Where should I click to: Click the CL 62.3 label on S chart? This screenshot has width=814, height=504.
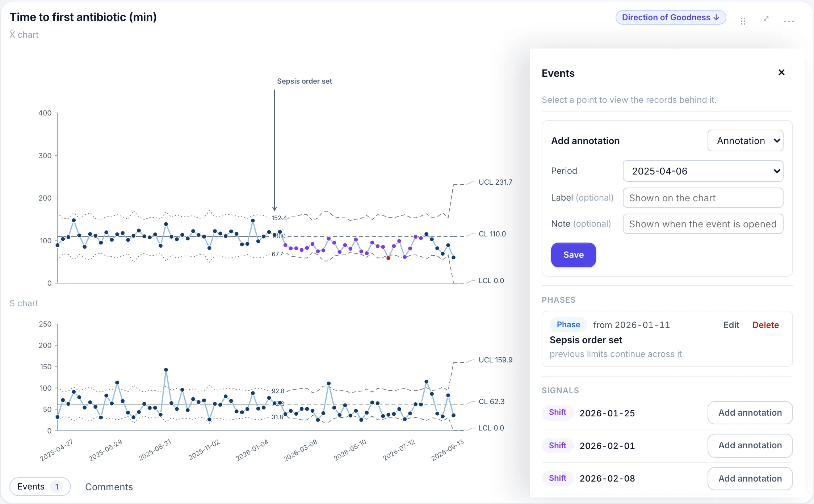[x=491, y=402]
